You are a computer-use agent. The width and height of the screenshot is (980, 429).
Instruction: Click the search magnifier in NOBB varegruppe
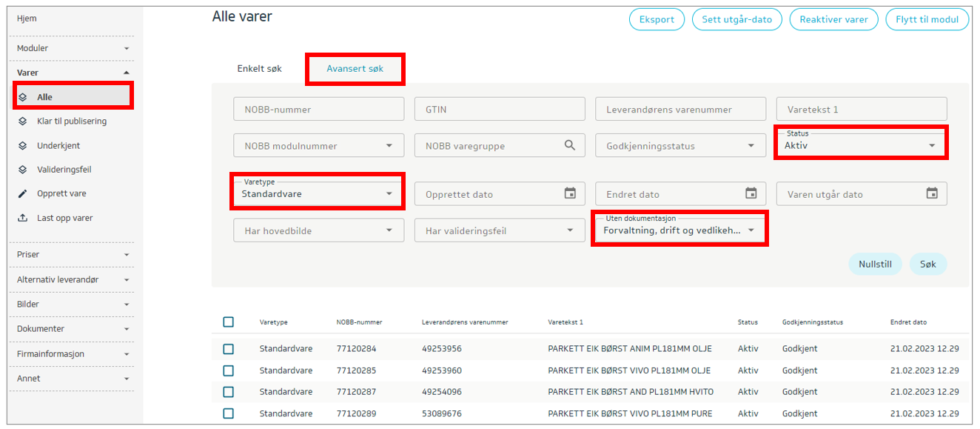[569, 146]
